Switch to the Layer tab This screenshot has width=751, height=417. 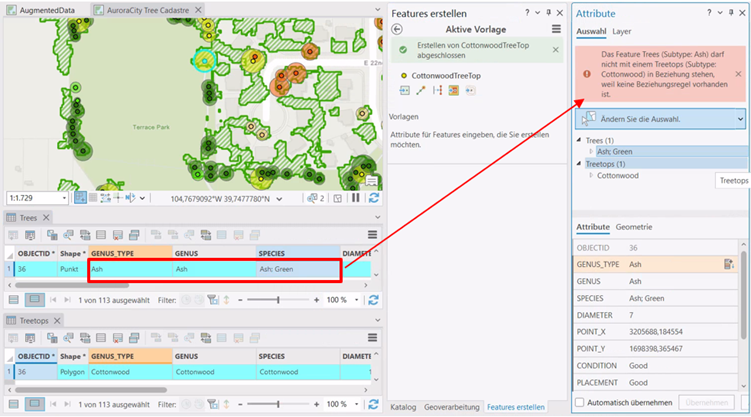621,31
